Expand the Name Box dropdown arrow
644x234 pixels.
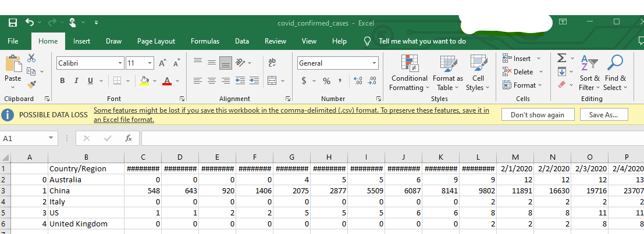tap(51, 139)
